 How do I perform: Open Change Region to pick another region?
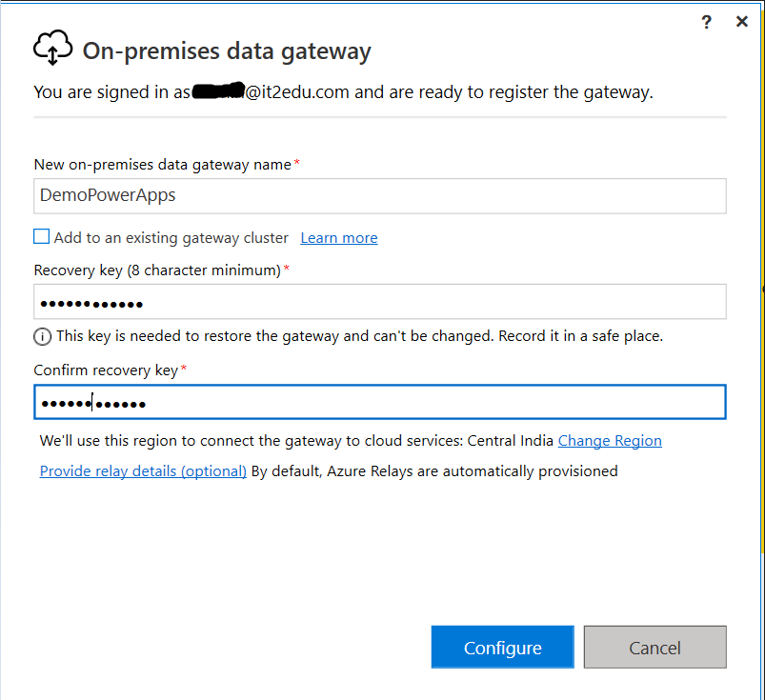(x=610, y=440)
